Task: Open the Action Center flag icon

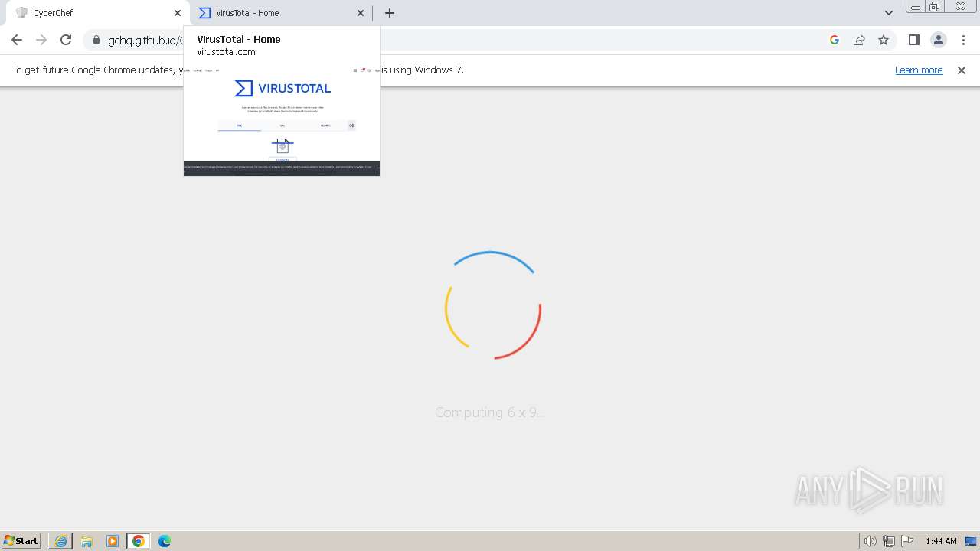Action: tap(907, 541)
